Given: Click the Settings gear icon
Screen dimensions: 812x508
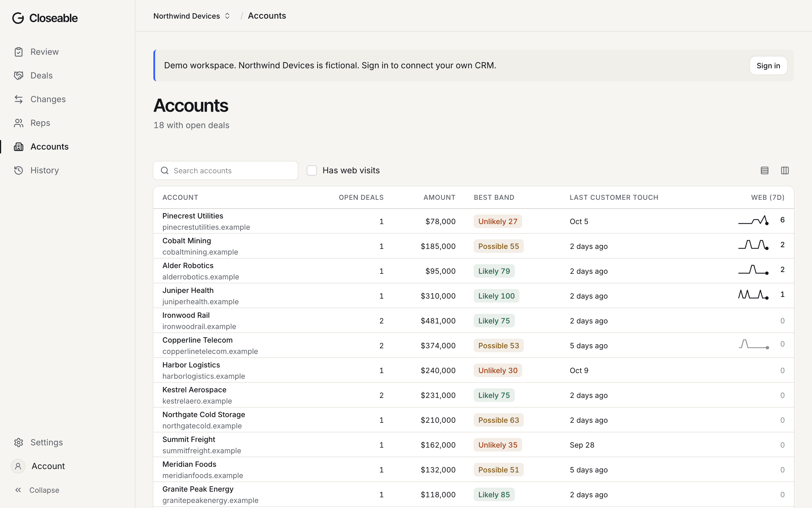Looking at the screenshot, I should 19,443.
